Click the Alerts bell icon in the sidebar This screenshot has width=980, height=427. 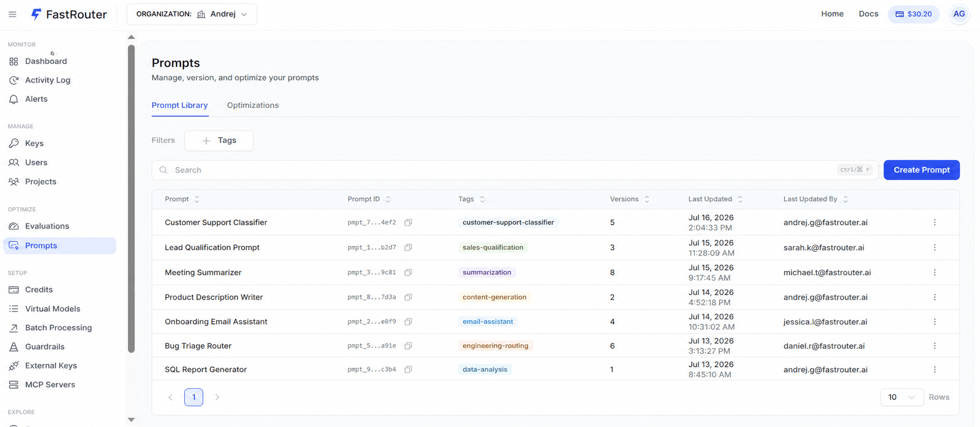click(x=14, y=99)
